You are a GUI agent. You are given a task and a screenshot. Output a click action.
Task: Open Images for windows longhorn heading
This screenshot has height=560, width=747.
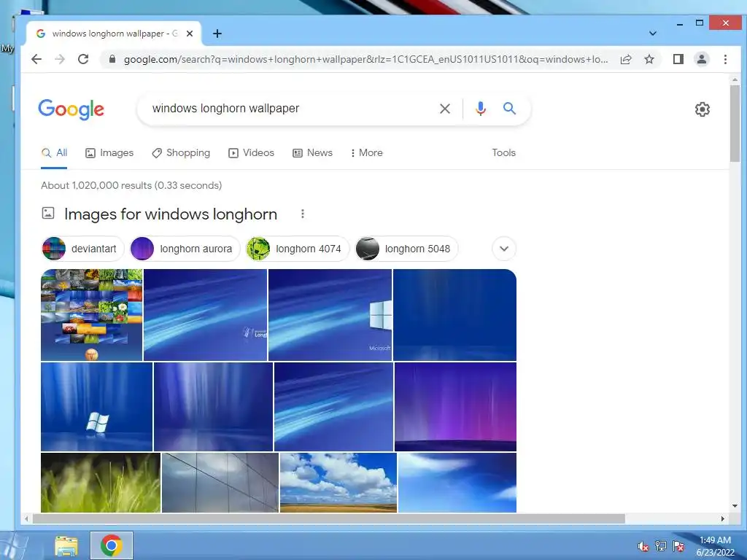[x=171, y=214]
